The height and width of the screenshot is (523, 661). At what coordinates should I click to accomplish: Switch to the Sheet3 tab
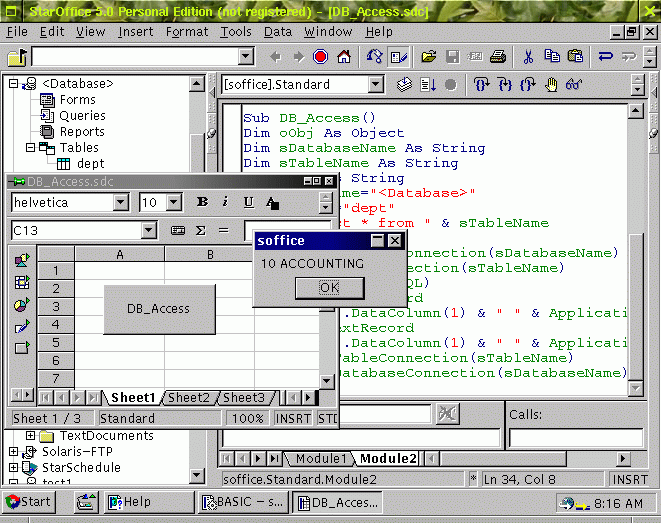pyautogui.click(x=244, y=397)
